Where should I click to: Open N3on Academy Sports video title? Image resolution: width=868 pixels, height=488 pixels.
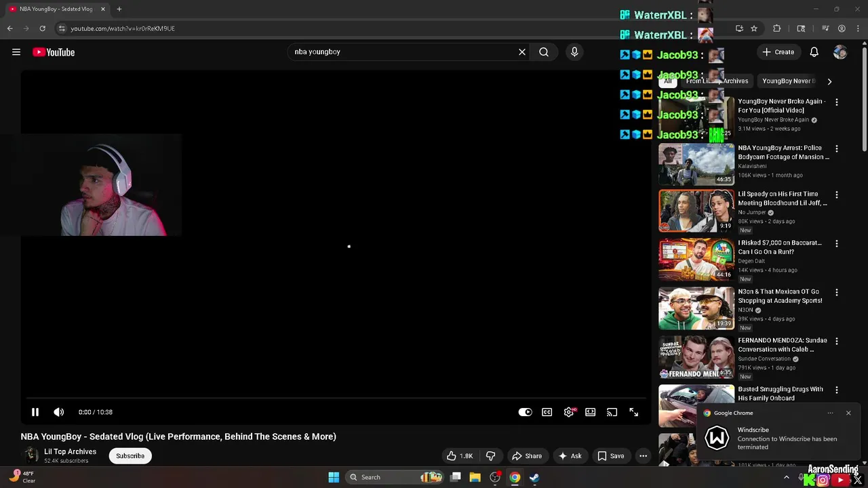coord(780,296)
